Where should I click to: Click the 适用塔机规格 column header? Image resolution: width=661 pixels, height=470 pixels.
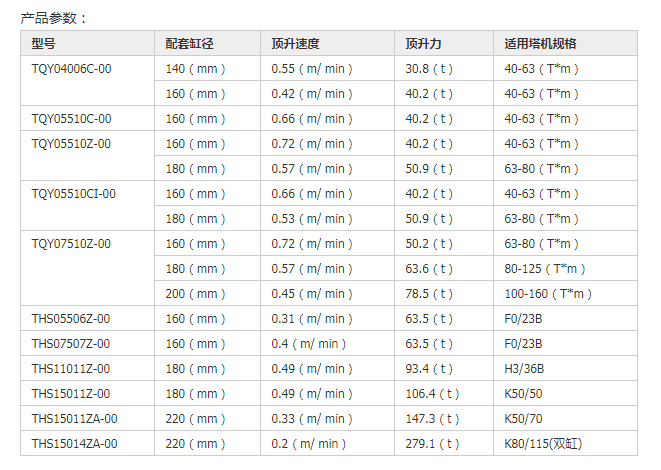coord(541,44)
